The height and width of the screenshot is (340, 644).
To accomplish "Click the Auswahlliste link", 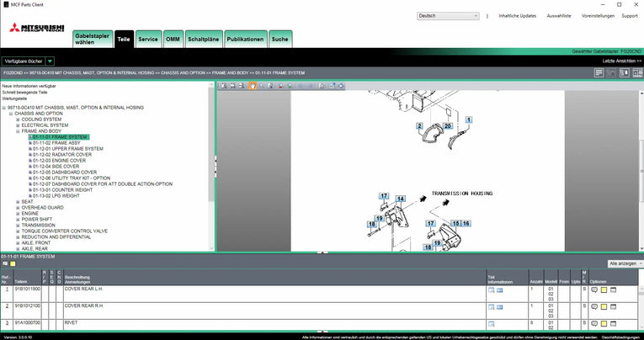I will pos(559,16).
